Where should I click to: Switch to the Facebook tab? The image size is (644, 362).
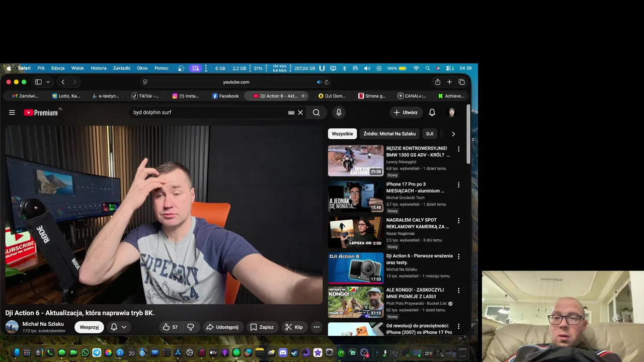pos(225,96)
